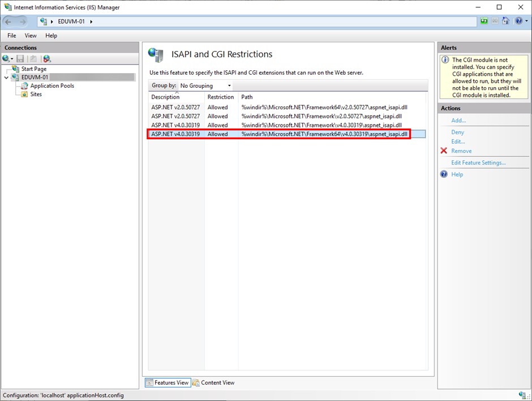Viewport: 532px width, 401px height.
Task: Open the File menu
Action: [x=11, y=36]
